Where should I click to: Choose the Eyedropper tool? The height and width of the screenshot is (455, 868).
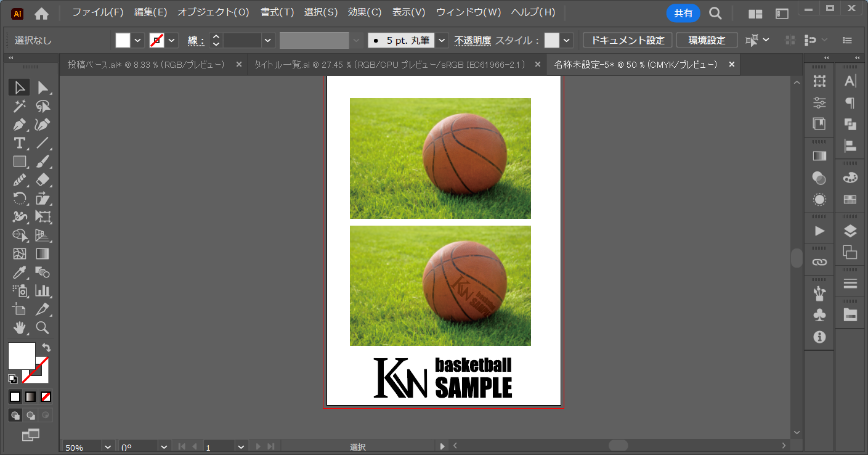[x=20, y=273]
